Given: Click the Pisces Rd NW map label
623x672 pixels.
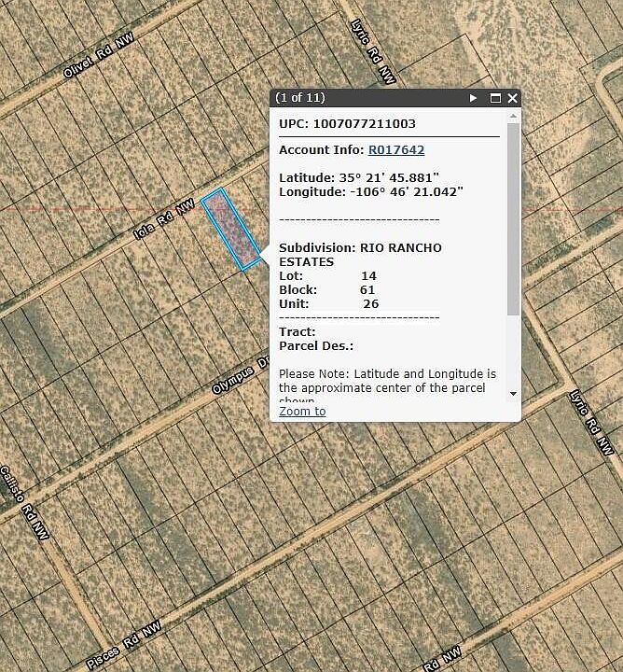Looking at the screenshot, I should 124,644.
